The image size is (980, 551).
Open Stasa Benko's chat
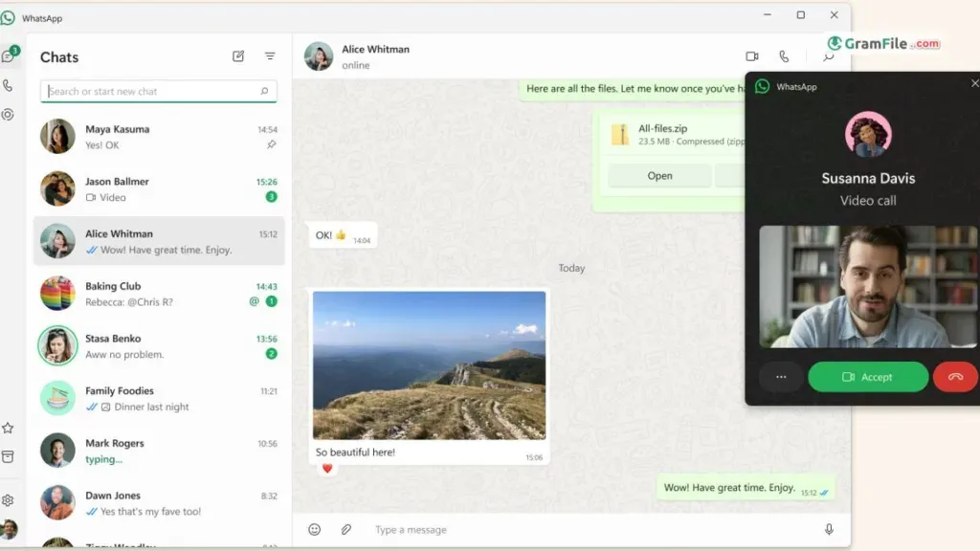point(159,346)
